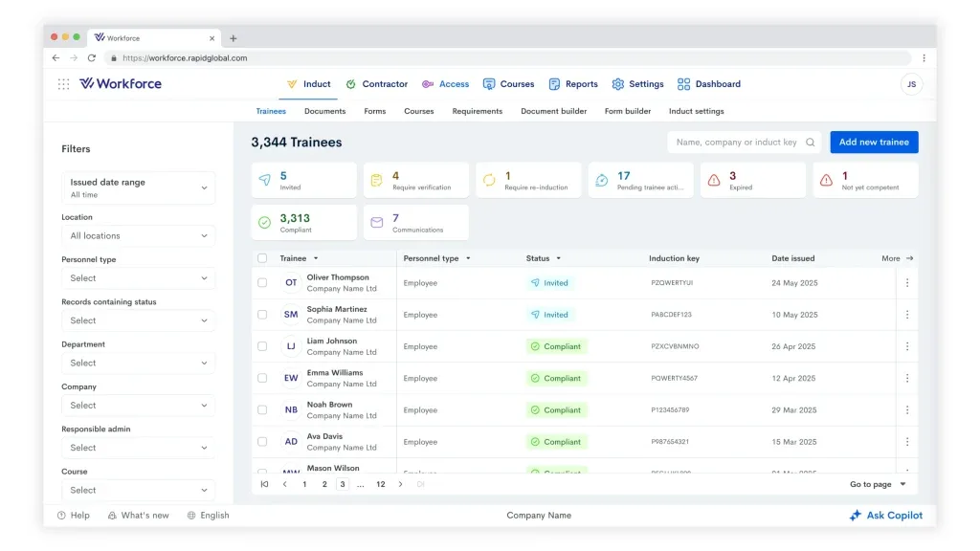Go to next page arrow
980x551 pixels.
coord(401,484)
